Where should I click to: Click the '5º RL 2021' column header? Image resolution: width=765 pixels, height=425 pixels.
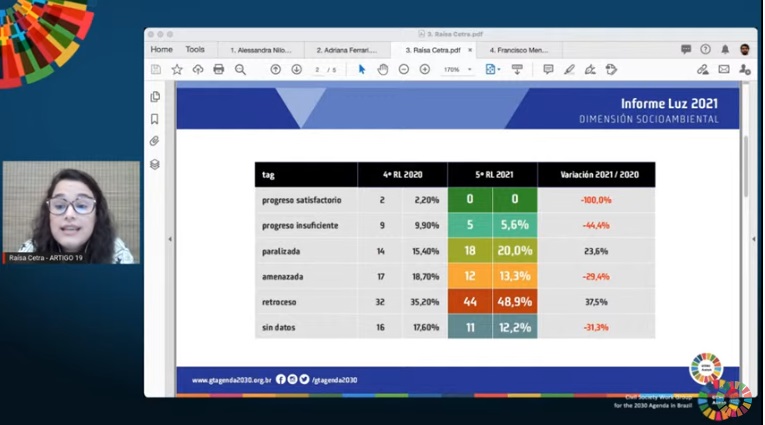494,175
